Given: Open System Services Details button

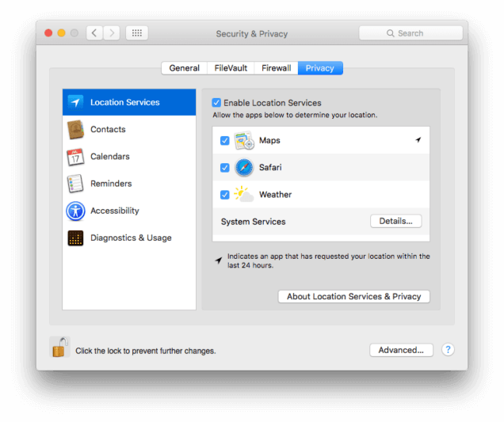Looking at the screenshot, I should pyautogui.click(x=395, y=221).
